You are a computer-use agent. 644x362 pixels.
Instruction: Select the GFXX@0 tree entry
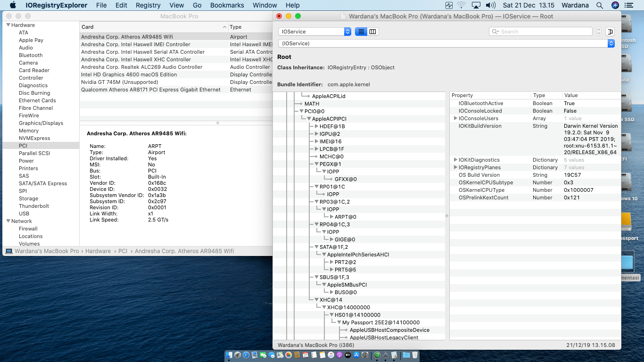(346, 179)
